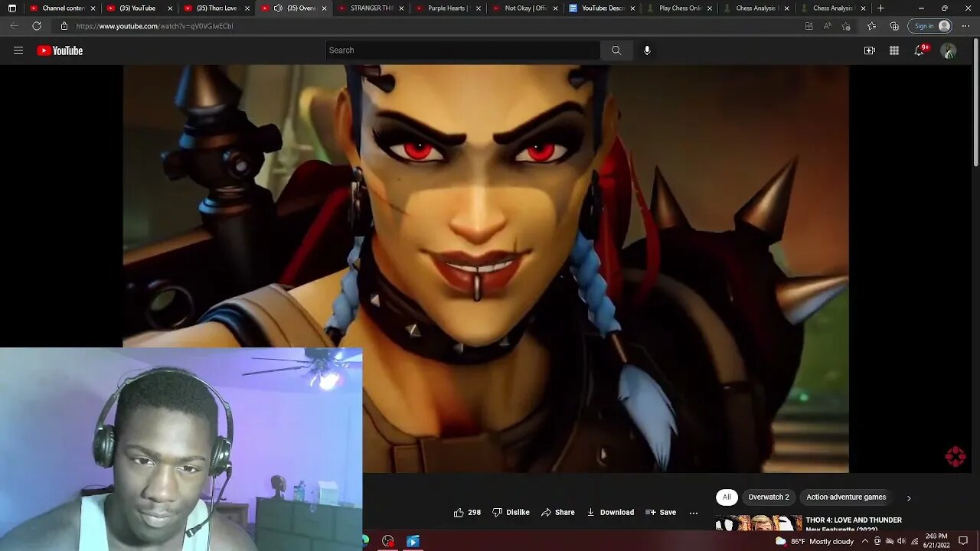
Task: Open a new browser tab
Action: pyautogui.click(x=880, y=8)
